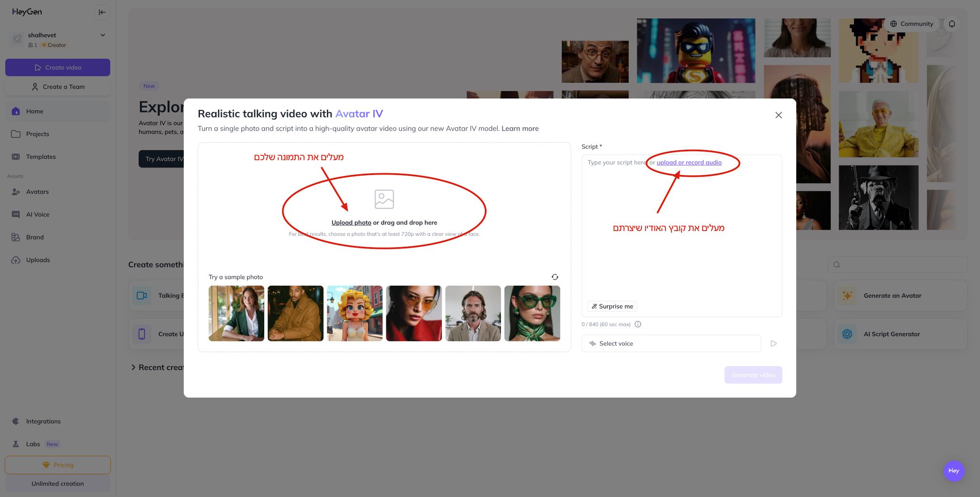Select the cartoon blonde doll sample photo

point(355,313)
